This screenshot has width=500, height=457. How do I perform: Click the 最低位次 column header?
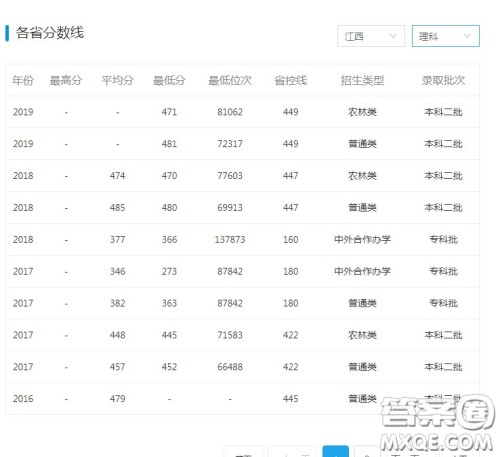(230, 80)
